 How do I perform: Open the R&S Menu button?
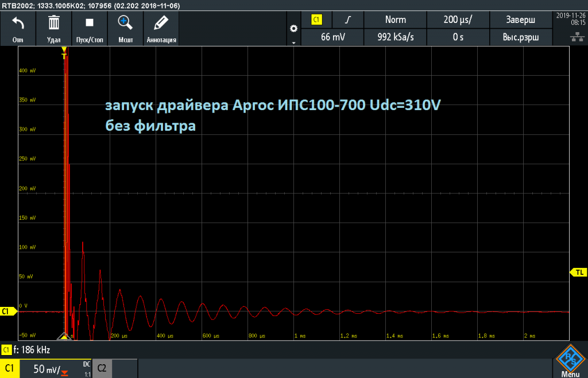tap(570, 361)
